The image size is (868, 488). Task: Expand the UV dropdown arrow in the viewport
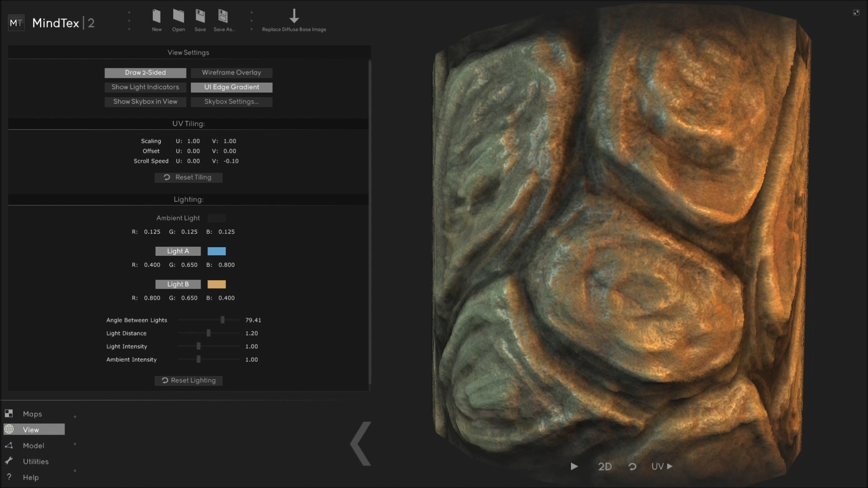(670, 466)
